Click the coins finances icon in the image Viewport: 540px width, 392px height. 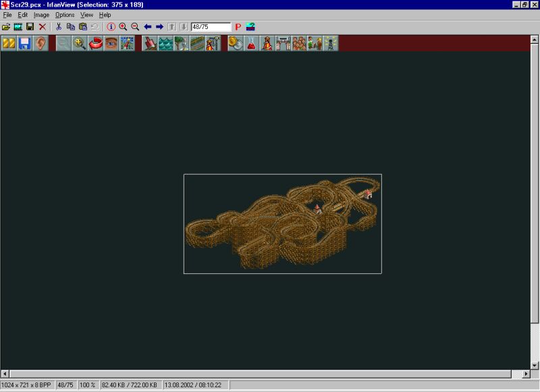pos(236,43)
